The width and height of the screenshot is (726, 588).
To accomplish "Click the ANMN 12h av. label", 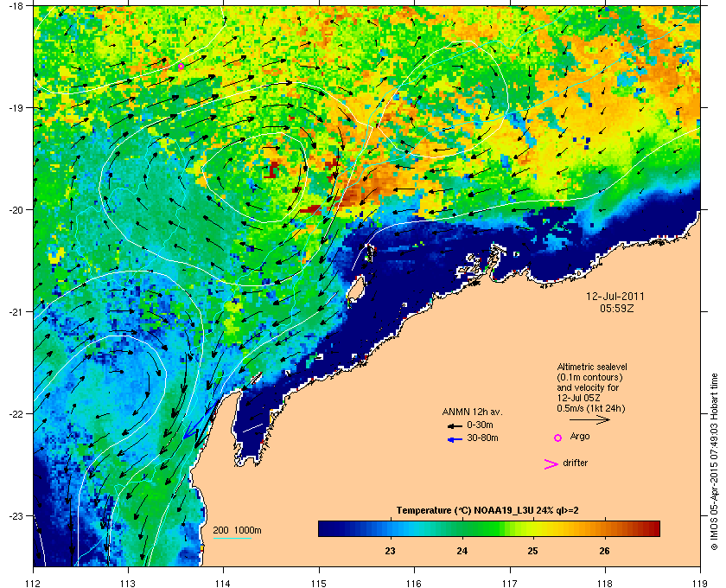I will tap(472, 412).
